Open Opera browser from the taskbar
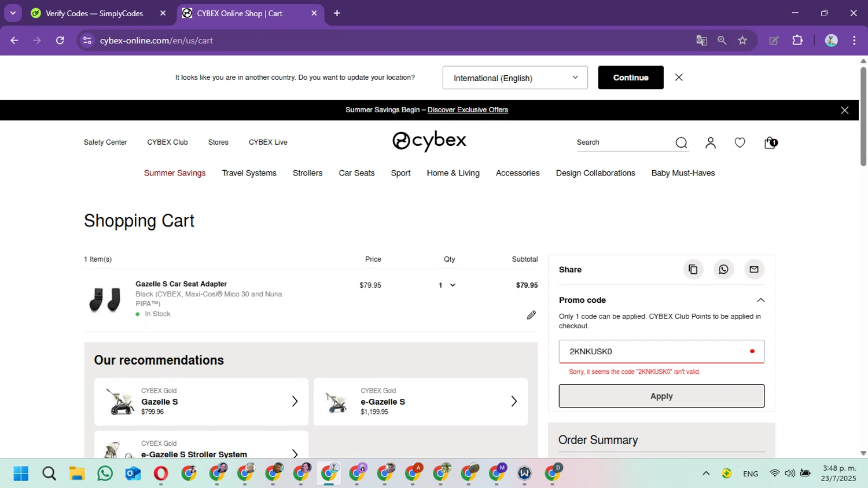868x488 pixels. 161,474
